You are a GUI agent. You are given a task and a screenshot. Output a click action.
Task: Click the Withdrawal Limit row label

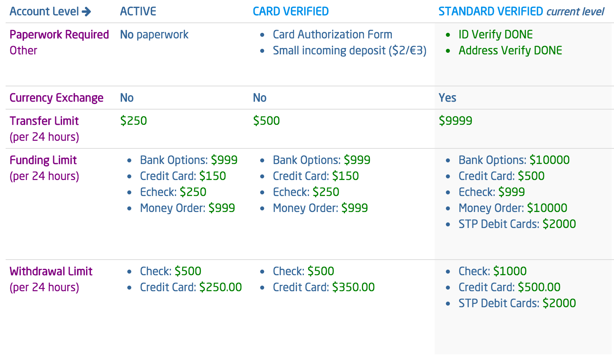[51, 272]
